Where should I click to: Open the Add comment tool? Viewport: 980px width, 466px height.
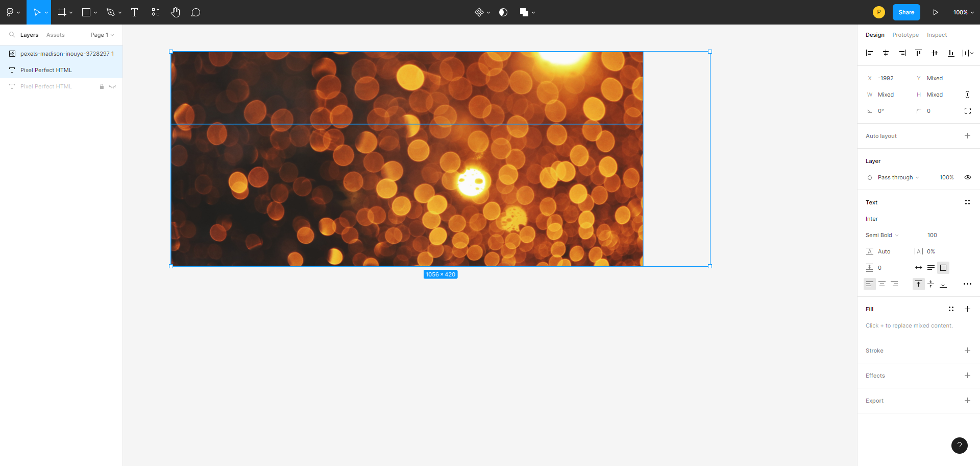point(195,12)
